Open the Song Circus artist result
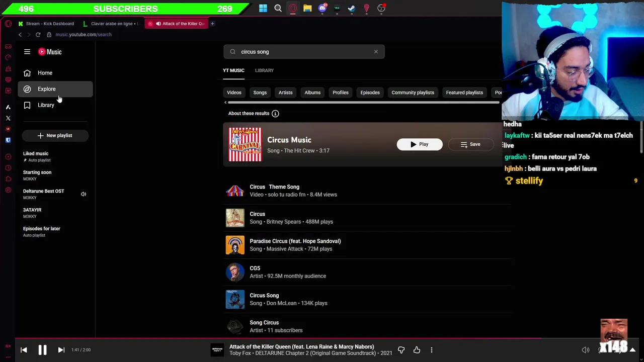 click(x=367, y=326)
